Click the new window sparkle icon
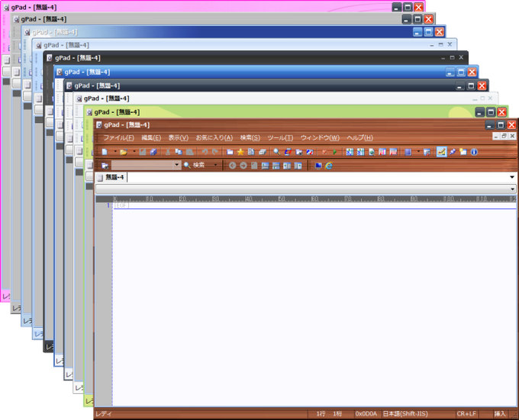Image resolution: width=519 pixels, height=420 pixels. pos(463,152)
